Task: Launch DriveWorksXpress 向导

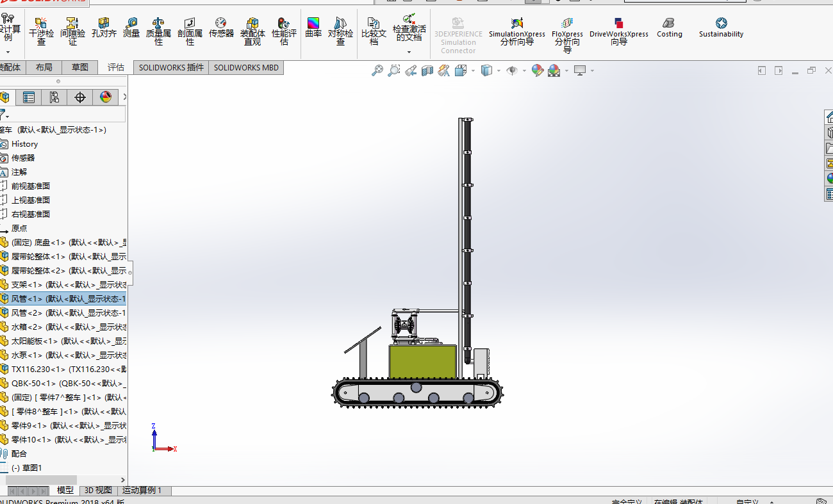Action: point(618,32)
